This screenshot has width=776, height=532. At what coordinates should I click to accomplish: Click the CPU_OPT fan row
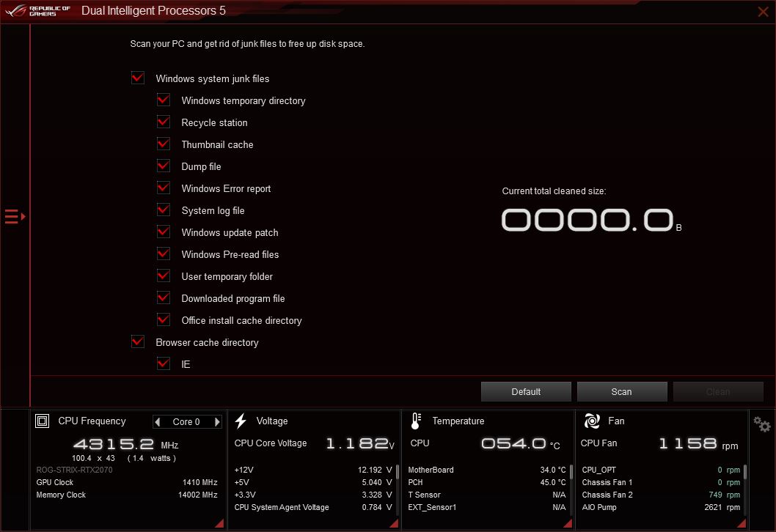661,470
